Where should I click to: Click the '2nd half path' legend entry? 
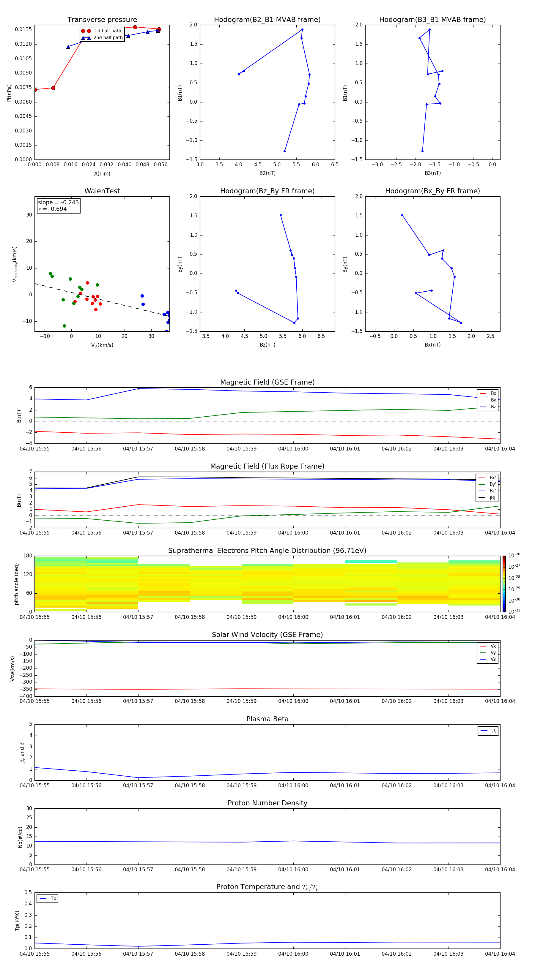(x=102, y=38)
